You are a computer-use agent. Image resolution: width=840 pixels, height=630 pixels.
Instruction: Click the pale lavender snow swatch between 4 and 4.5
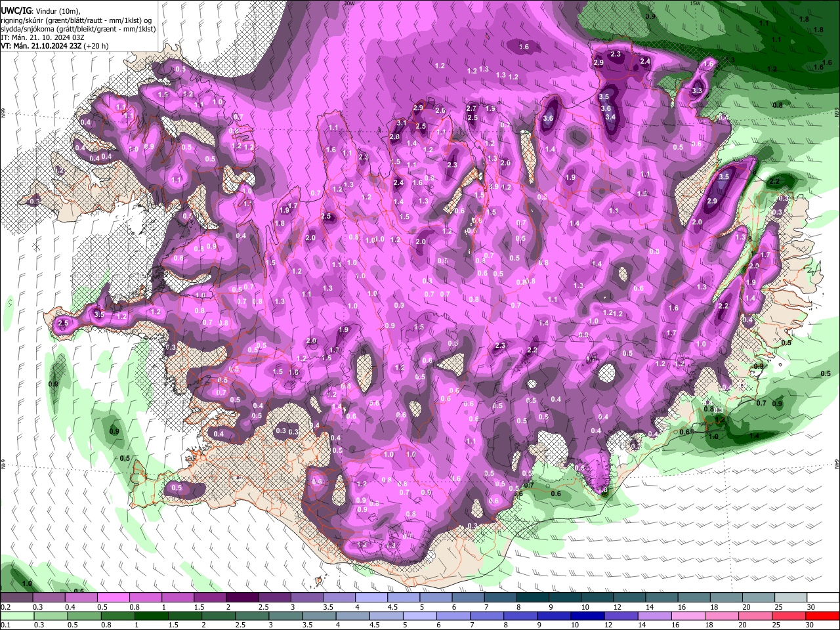coord(371,598)
